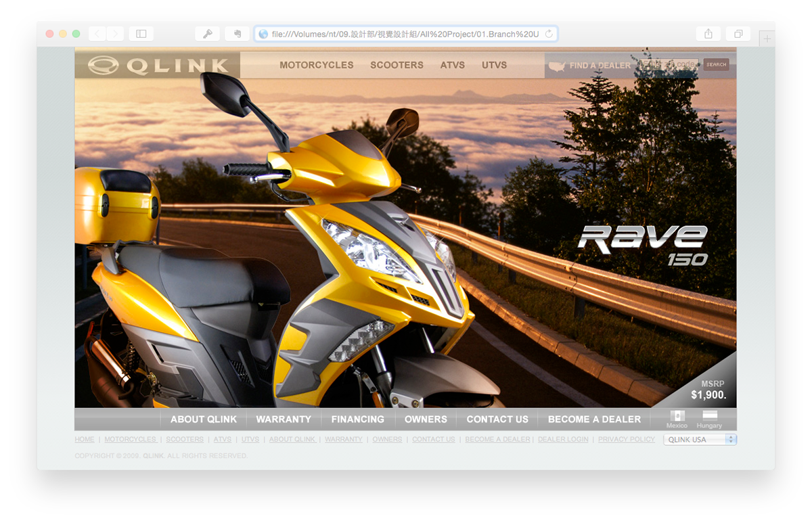Click the MOTORCYCLES footer link
The width and height of the screenshot is (812, 523).
131,439
